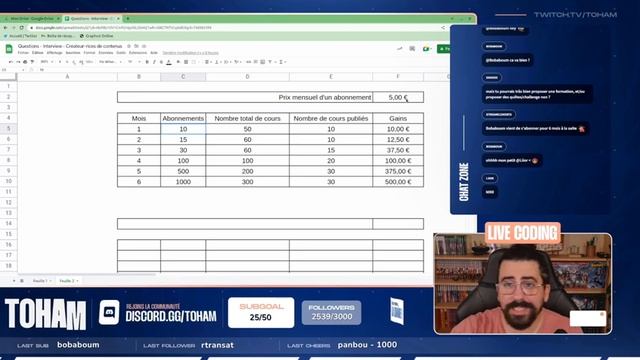This screenshot has width=640, height=360.
Task: Open a new browser tab
Action: tap(128, 19)
